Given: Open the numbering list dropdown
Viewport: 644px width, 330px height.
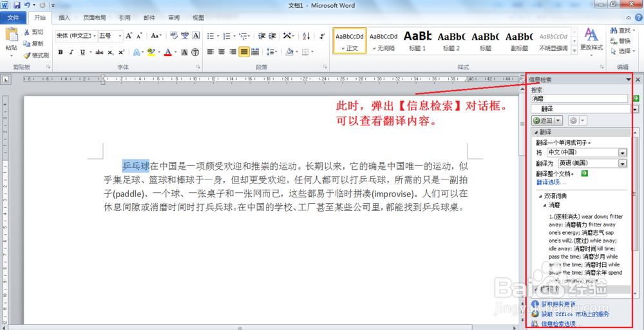Looking at the screenshot, I should [233, 36].
